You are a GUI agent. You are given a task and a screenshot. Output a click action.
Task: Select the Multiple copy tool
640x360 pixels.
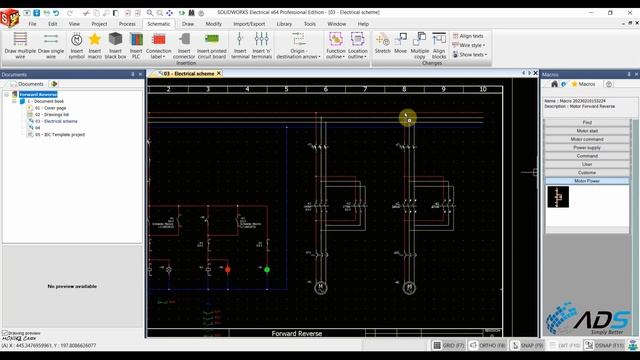point(420,45)
